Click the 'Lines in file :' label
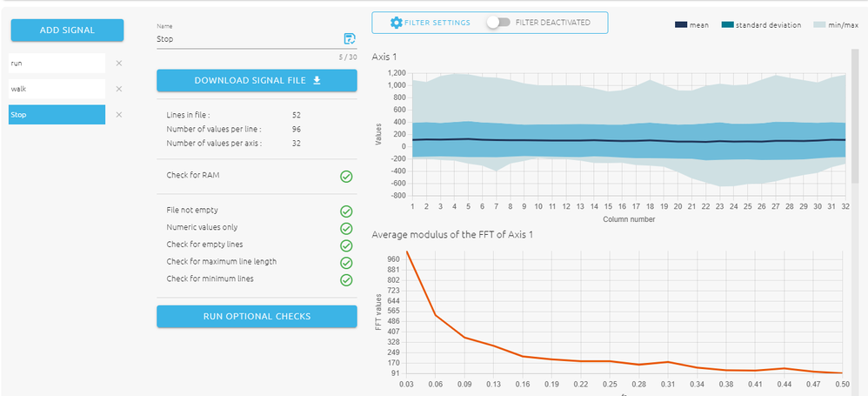868x396 pixels. click(x=188, y=115)
